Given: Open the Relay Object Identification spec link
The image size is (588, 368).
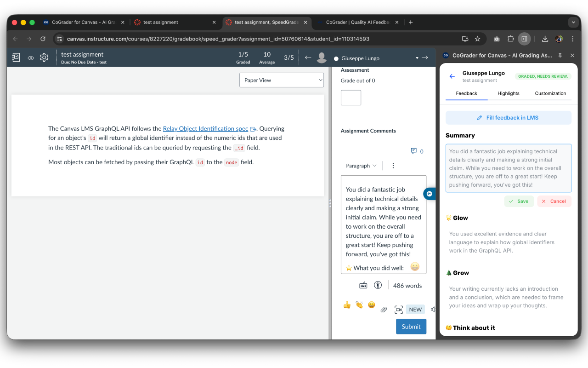Looking at the screenshot, I should pos(206,129).
